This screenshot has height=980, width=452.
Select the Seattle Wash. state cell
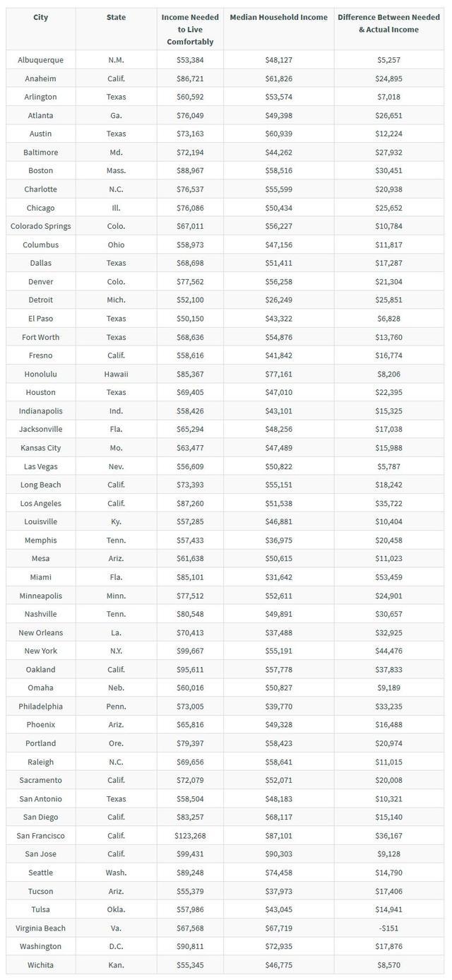116,873
